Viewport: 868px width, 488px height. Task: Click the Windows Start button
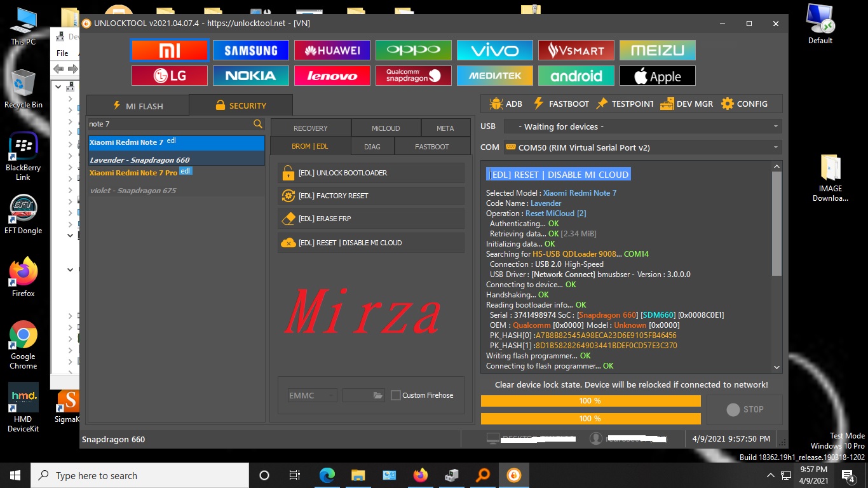click(15, 475)
